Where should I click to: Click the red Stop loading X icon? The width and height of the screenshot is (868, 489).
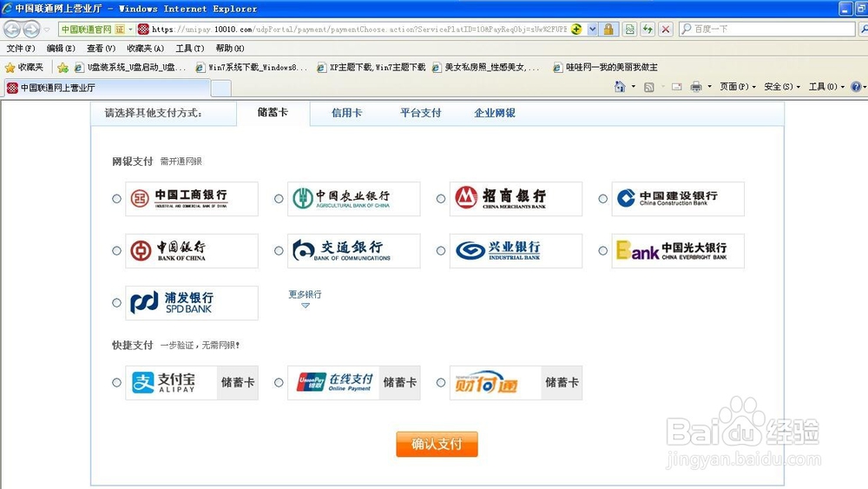coord(666,29)
